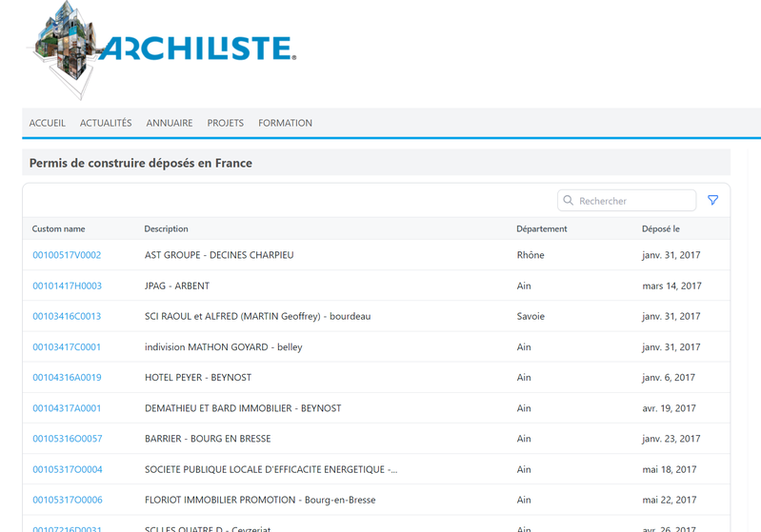761x532 pixels.
Task: Click the Permis de construire déposés heading
Action: (141, 163)
